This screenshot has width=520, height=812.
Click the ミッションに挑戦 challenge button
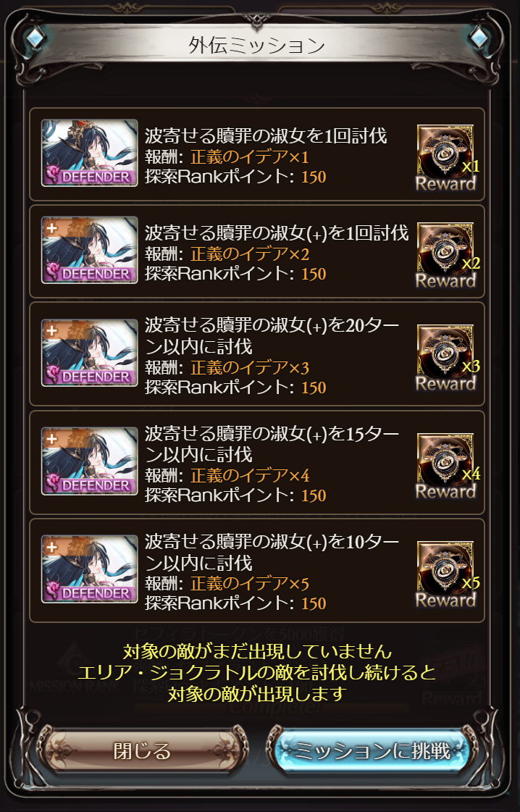click(372, 750)
